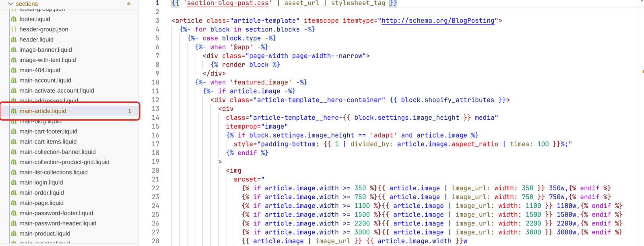644x246 pixels.
Task: Click the Shopify icon beside main-product.liquid
Action: pyautogui.click(x=14, y=233)
